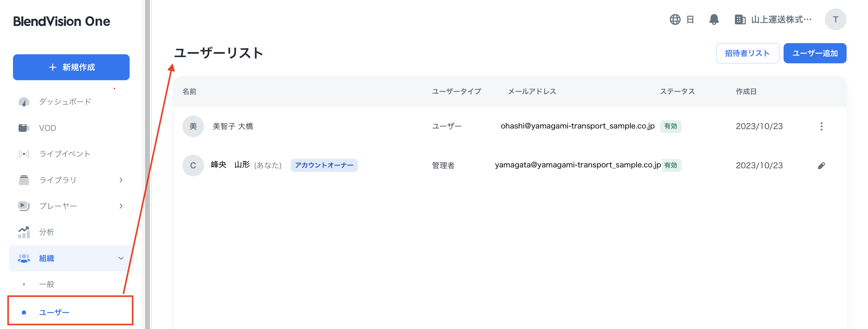
Task: Select the VOD icon in sidebar
Action: click(24, 128)
